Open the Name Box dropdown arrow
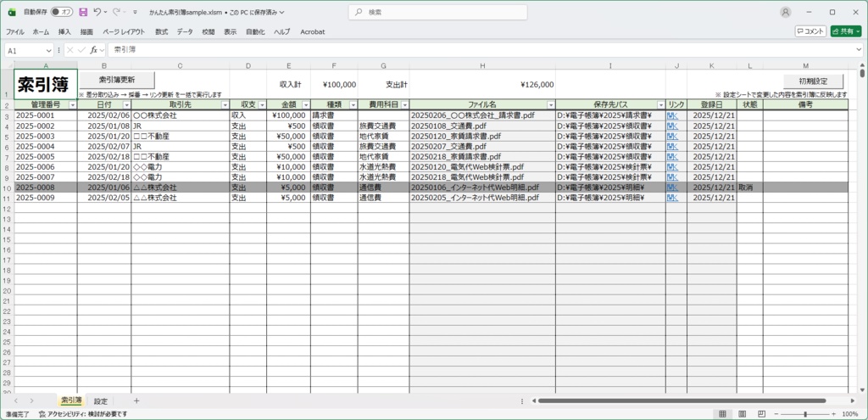Screen dimensions: 868x420 (x=48, y=50)
